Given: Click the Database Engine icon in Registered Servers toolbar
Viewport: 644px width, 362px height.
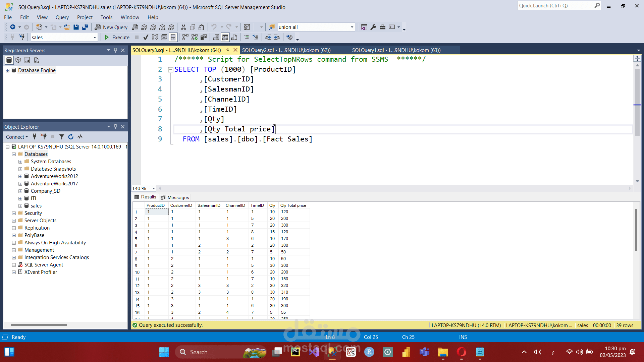Looking at the screenshot, I should pyautogui.click(x=9, y=60).
